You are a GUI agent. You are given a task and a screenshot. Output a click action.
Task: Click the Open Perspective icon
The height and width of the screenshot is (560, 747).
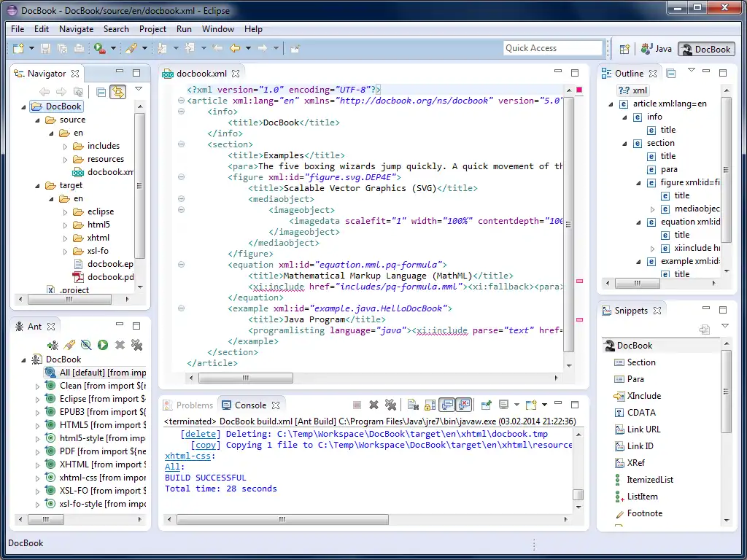click(624, 49)
